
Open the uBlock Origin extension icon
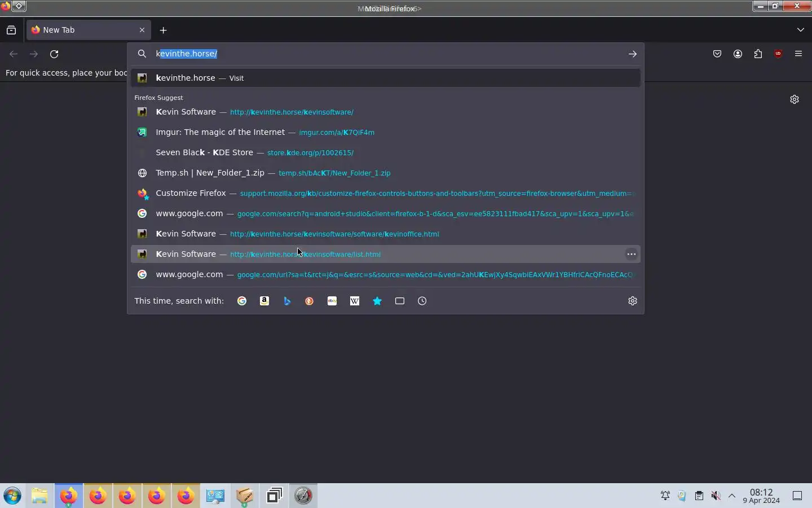(778, 54)
